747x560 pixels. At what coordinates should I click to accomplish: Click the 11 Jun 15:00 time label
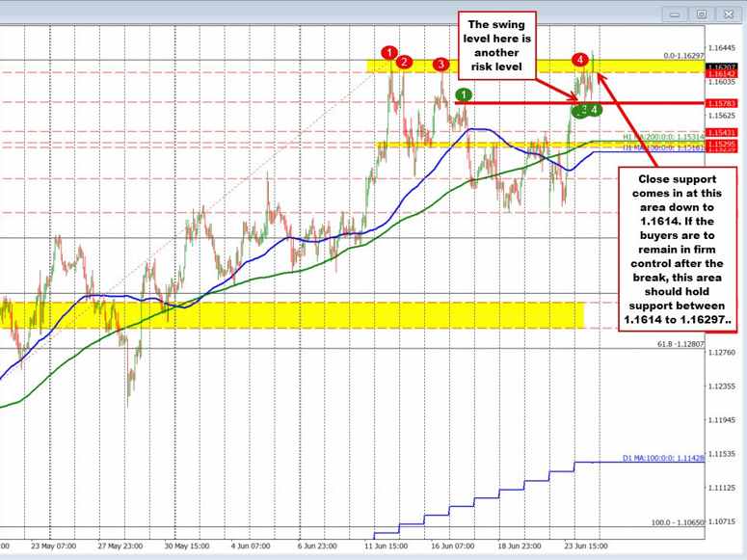386,546
